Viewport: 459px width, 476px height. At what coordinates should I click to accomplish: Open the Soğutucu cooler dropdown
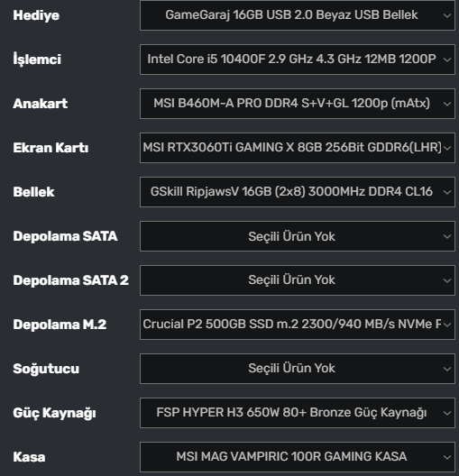[x=298, y=369]
